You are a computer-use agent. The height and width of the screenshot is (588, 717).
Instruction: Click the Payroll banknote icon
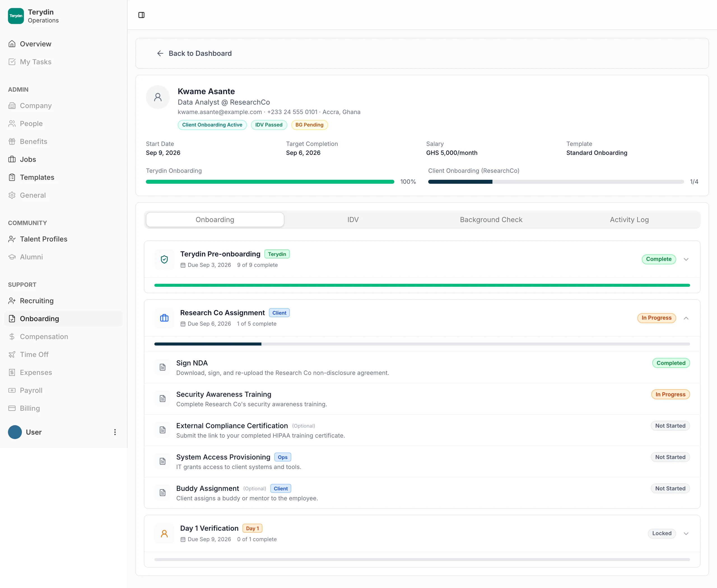click(x=12, y=391)
